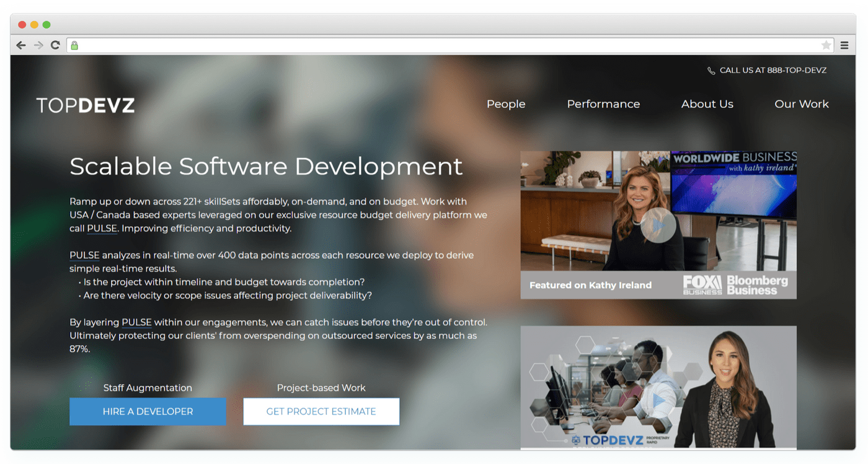
Task: Click the PULSE link after 'we call'
Action: (102, 229)
